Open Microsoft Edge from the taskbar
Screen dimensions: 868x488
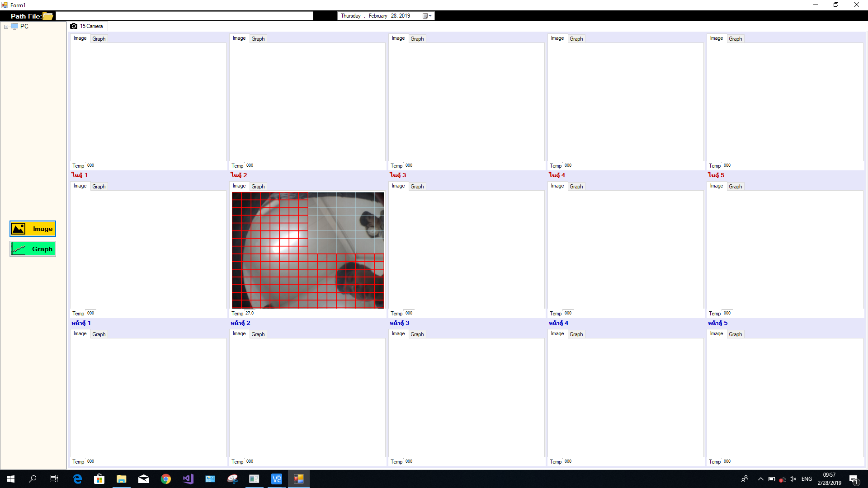(77, 479)
